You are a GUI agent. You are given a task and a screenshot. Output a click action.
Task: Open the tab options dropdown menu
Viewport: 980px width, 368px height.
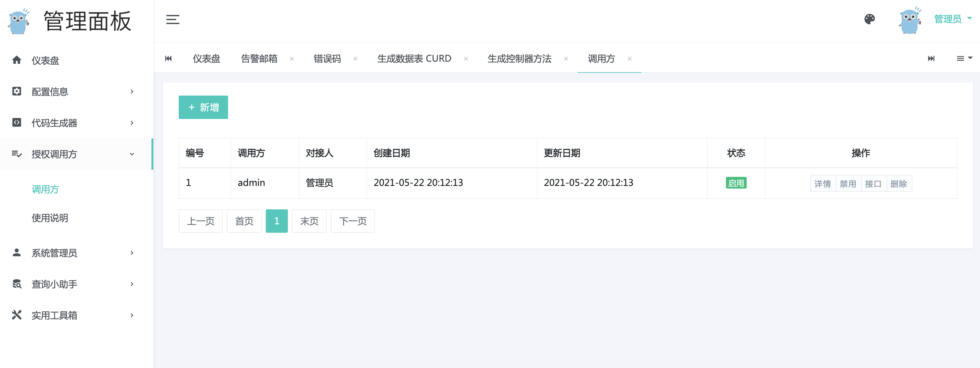(964, 58)
